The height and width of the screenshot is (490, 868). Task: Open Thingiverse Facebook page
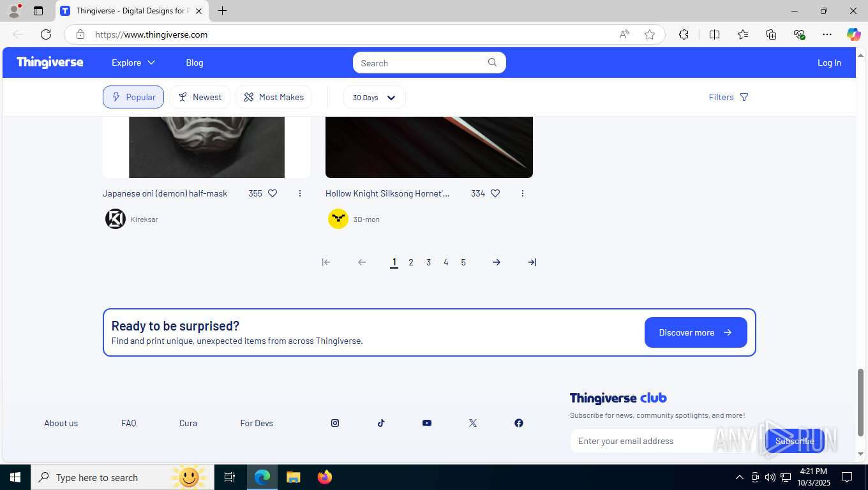(519, 423)
